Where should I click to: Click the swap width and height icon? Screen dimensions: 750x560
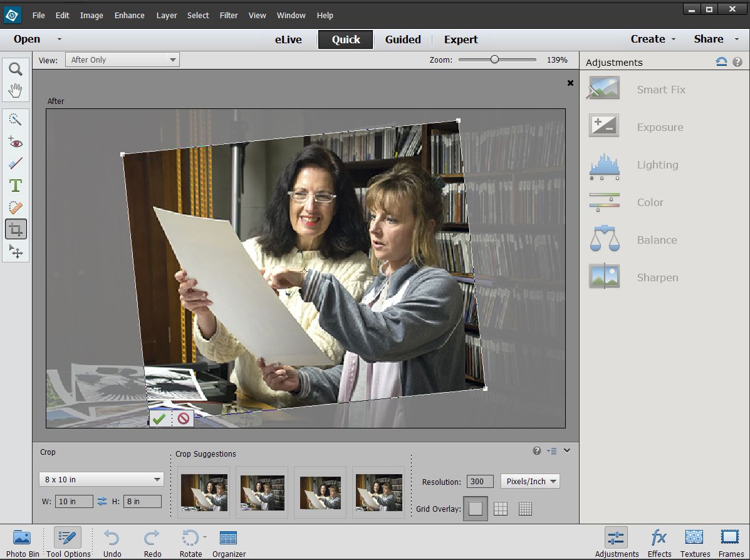click(102, 501)
